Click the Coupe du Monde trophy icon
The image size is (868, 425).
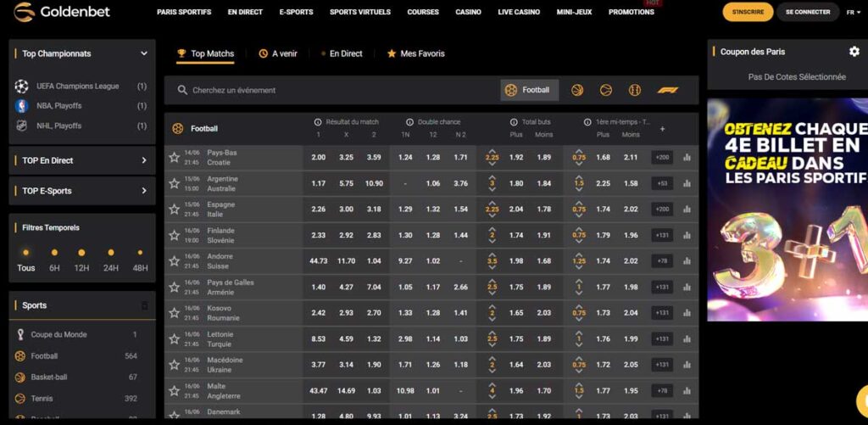pos(20,335)
